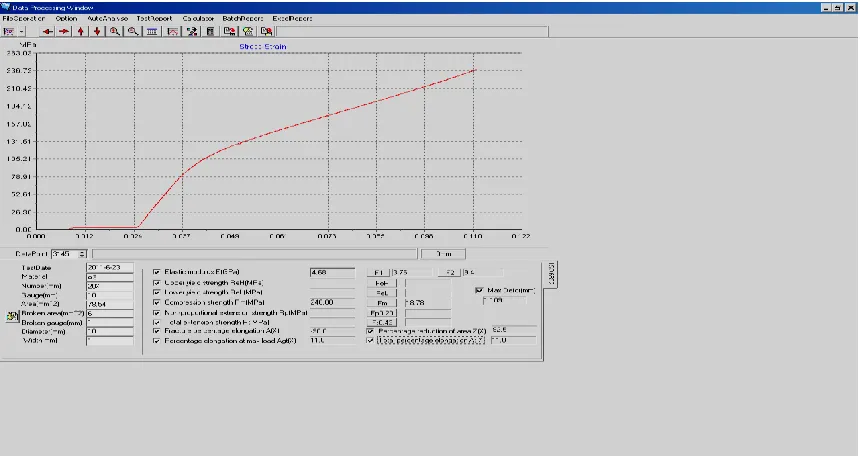The width and height of the screenshot is (860, 456).
Task: Click the first magnifier zoom icon
Action: point(115,31)
